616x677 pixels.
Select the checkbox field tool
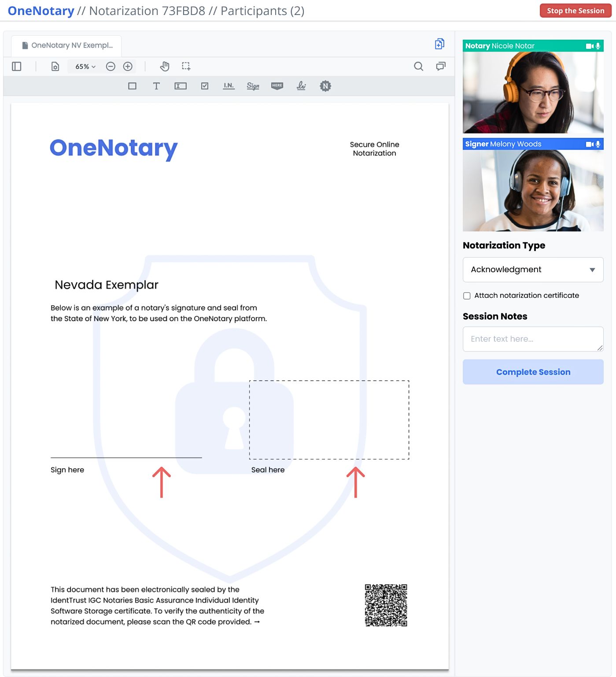tap(205, 86)
